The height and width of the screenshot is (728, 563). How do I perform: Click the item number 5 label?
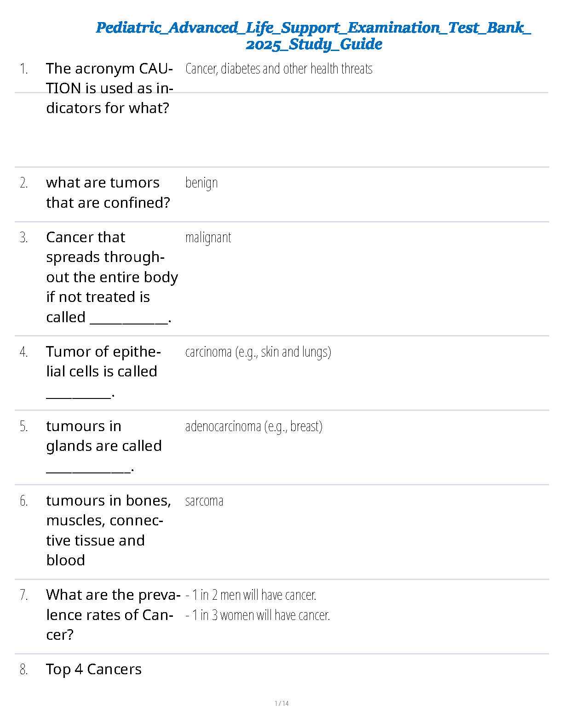point(24,427)
